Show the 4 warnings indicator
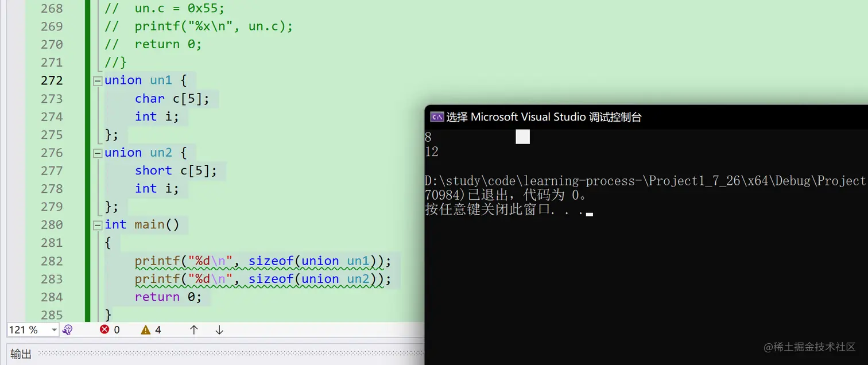 pyautogui.click(x=151, y=329)
